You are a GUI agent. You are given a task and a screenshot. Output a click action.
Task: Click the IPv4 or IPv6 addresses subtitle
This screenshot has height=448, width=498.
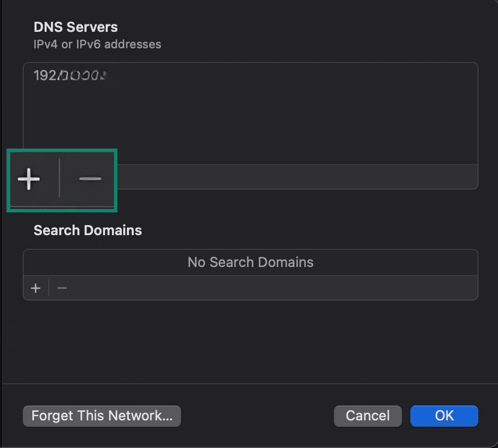pyautogui.click(x=97, y=44)
